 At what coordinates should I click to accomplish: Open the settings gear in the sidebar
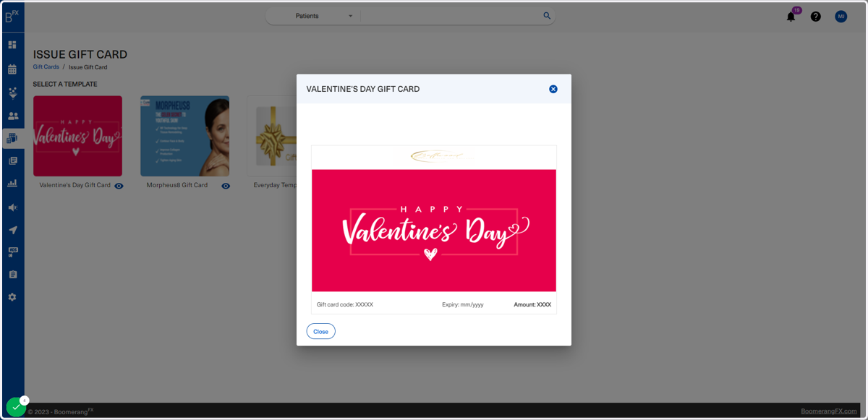[x=12, y=297]
